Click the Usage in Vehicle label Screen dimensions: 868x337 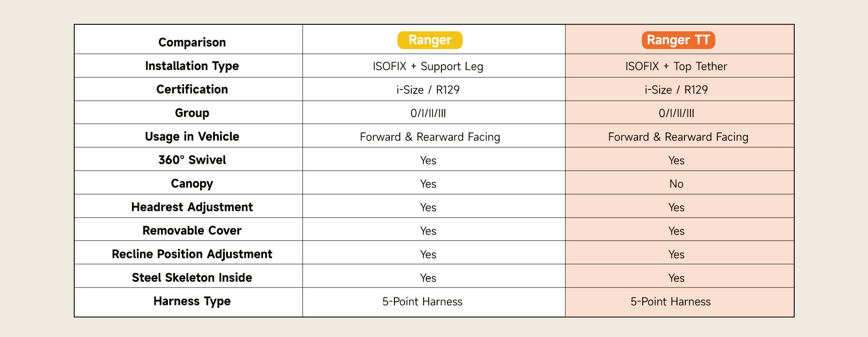click(192, 136)
